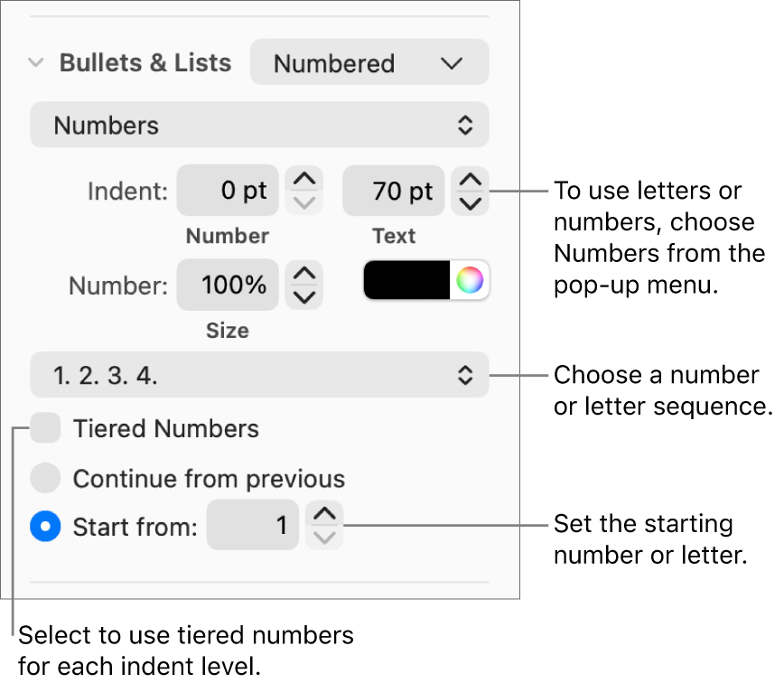Increase the Number Size above 100%
Viewport: 784px width, 683px height.
(x=304, y=275)
